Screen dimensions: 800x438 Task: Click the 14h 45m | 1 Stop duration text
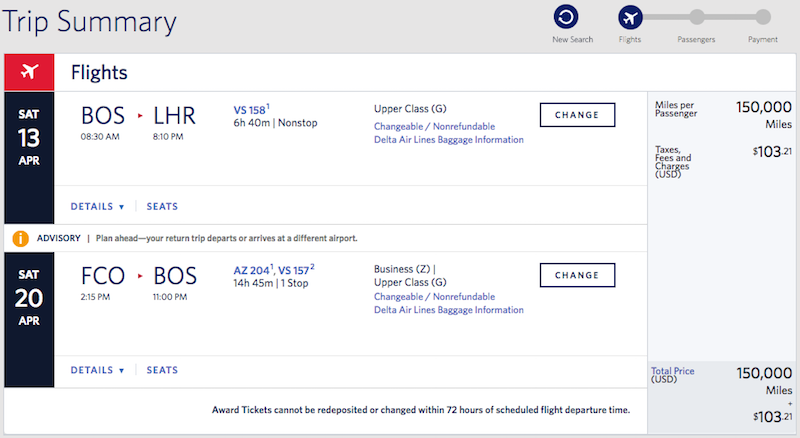click(x=271, y=283)
